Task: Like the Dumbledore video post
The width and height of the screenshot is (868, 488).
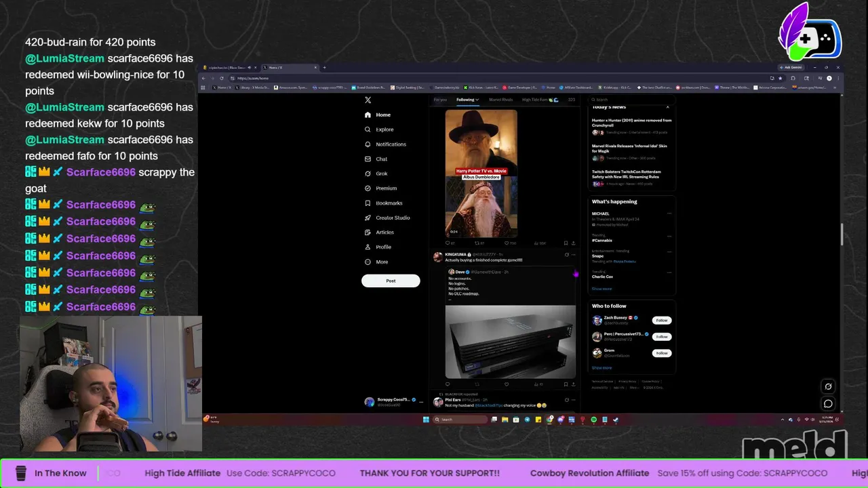Action: tap(507, 243)
